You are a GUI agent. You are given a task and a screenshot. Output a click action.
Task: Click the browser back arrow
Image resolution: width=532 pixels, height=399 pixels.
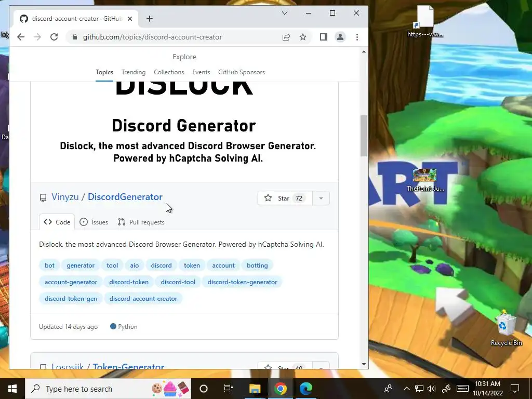[x=21, y=37]
